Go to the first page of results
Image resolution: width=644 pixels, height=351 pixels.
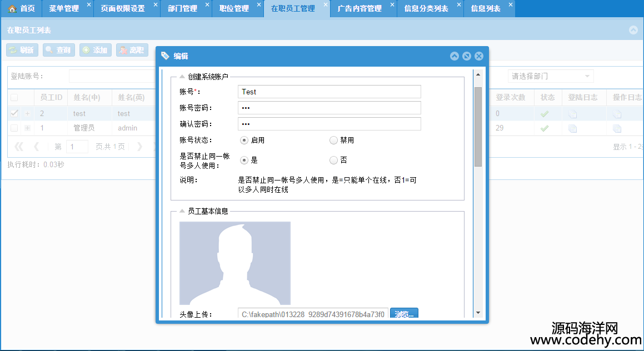pos(19,147)
